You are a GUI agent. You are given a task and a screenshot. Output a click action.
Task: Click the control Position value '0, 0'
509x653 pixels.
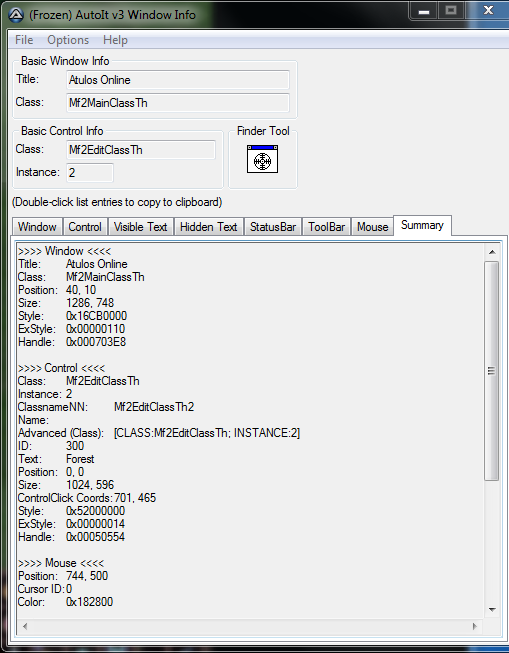[75, 472]
